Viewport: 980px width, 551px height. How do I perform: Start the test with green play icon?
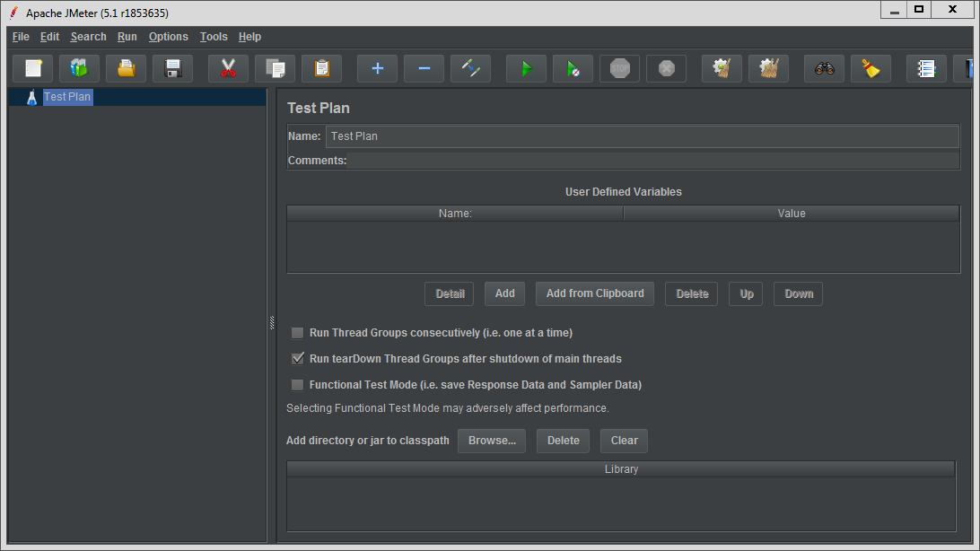pos(526,68)
